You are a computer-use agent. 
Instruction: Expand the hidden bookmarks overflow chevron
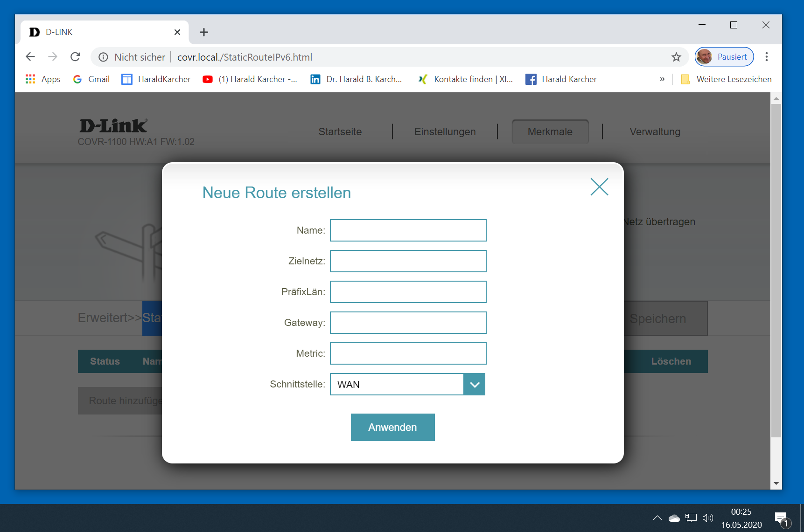click(662, 79)
